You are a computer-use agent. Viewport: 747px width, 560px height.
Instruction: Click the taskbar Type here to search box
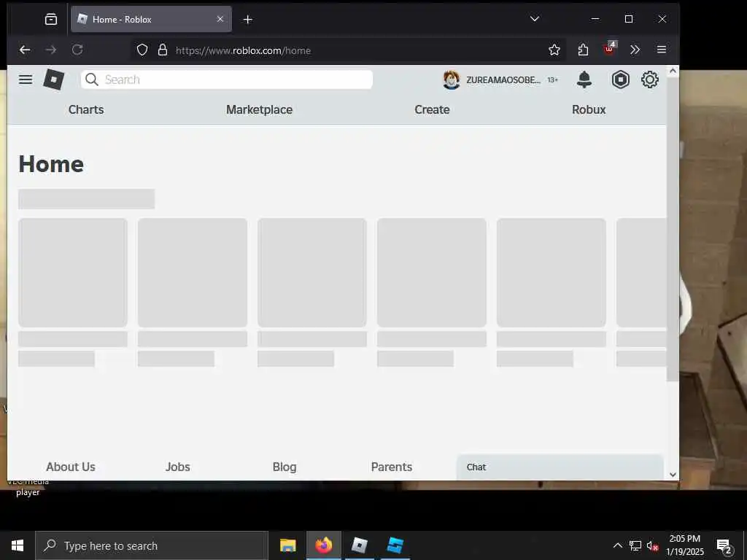click(152, 545)
